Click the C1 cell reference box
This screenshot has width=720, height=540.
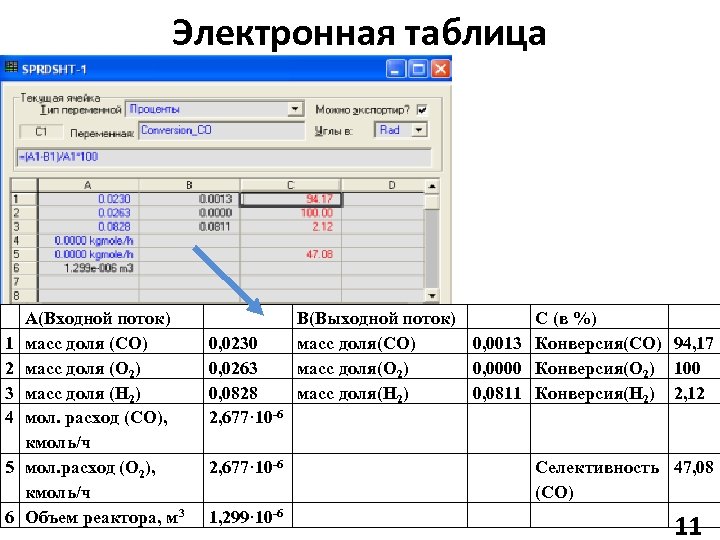(x=41, y=132)
